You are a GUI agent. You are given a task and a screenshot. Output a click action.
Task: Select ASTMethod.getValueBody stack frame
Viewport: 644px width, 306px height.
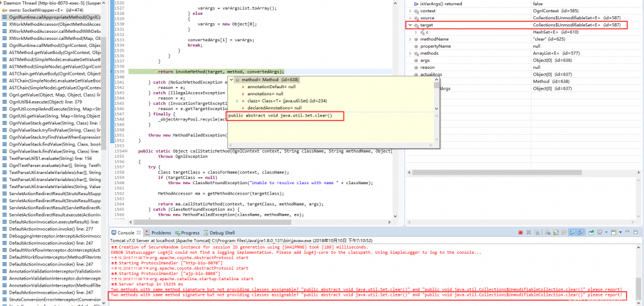[x=52, y=53]
